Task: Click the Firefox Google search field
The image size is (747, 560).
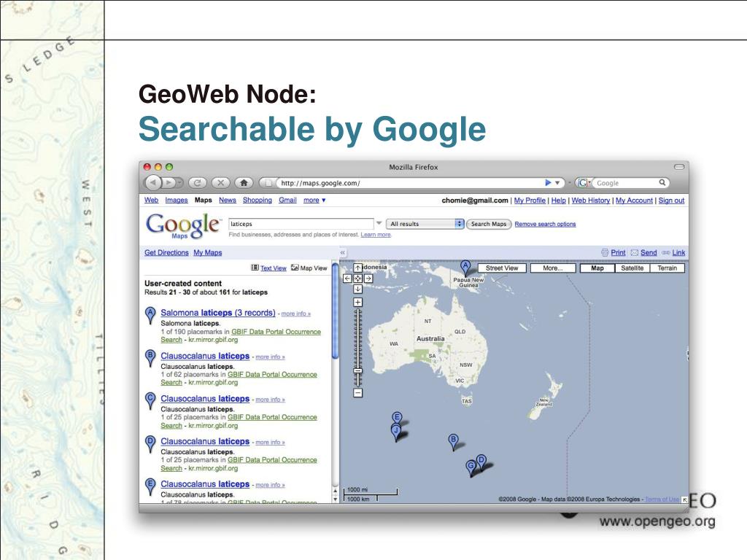Action: click(626, 183)
